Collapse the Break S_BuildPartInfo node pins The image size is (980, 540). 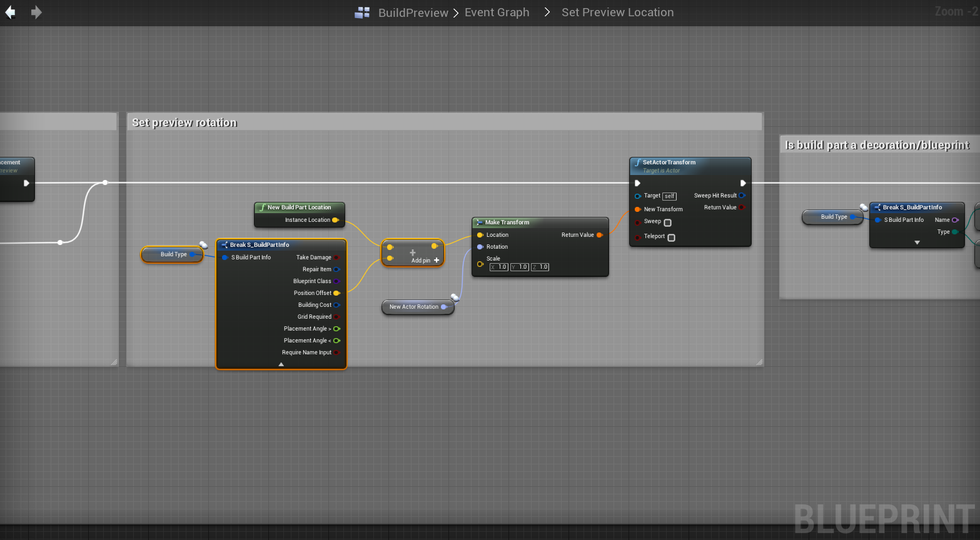[281, 364]
